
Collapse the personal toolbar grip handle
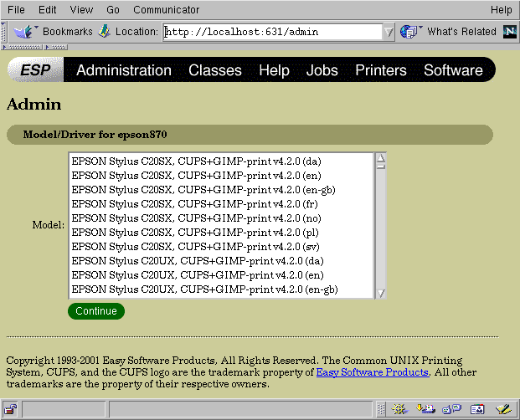[6, 32]
